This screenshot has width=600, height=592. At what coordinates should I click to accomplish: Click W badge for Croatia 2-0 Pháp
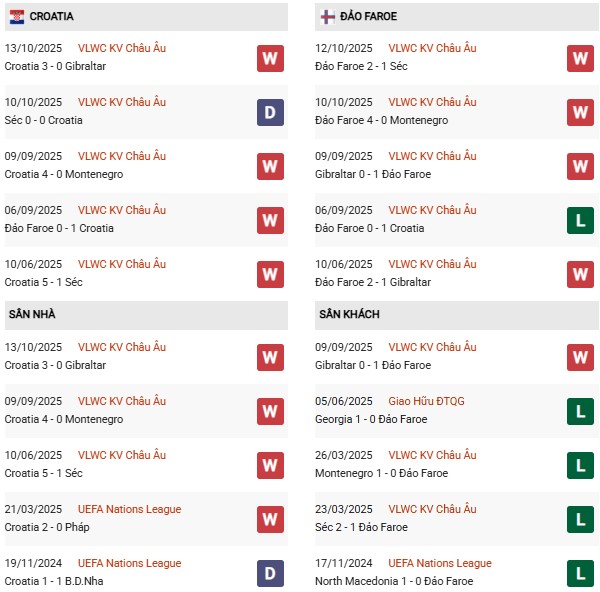(x=269, y=519)
